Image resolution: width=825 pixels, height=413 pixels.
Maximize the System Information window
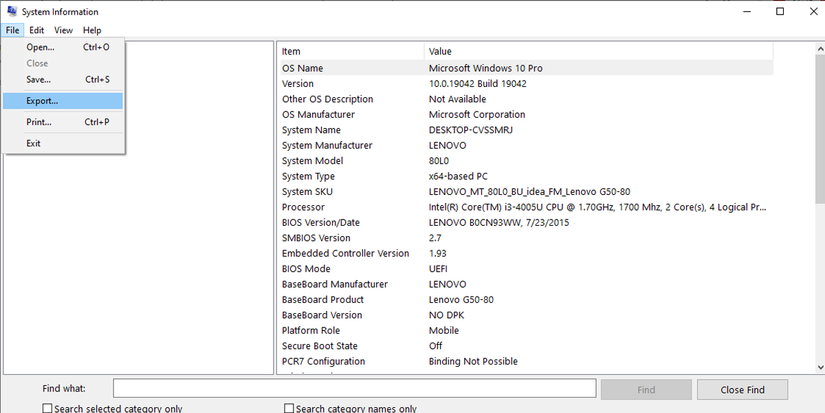780,12
